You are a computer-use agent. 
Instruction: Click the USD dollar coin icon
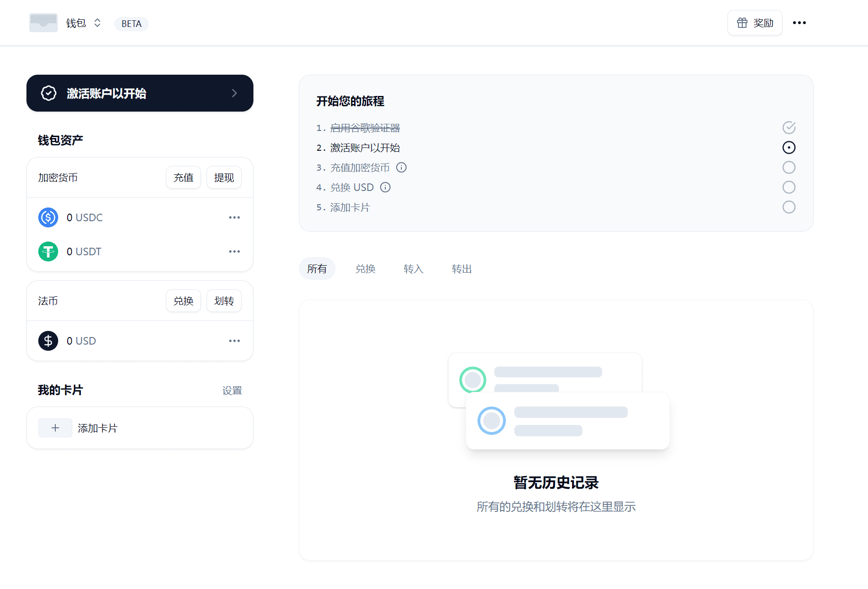(48, 341)
